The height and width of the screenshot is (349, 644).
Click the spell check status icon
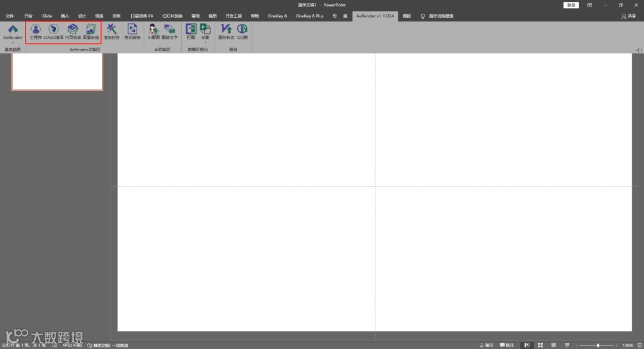point(55,345)
